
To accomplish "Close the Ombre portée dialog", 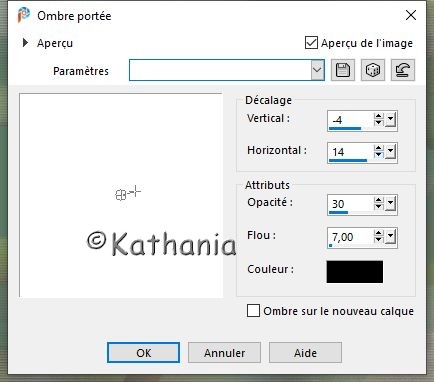I will click(411, 15).
